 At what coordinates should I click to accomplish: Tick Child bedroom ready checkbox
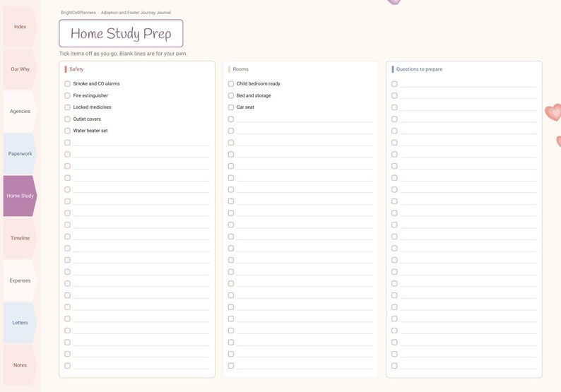click(x=231, y=83)
